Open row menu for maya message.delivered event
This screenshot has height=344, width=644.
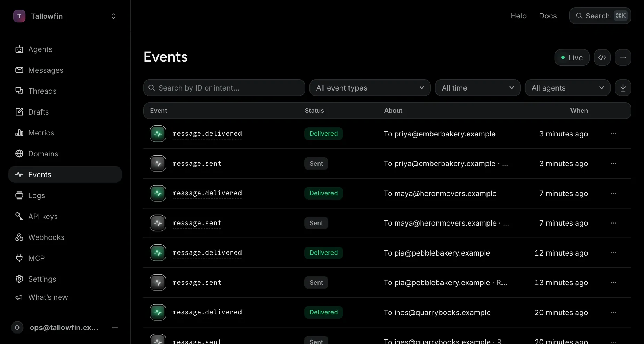[x=613, y=194]
